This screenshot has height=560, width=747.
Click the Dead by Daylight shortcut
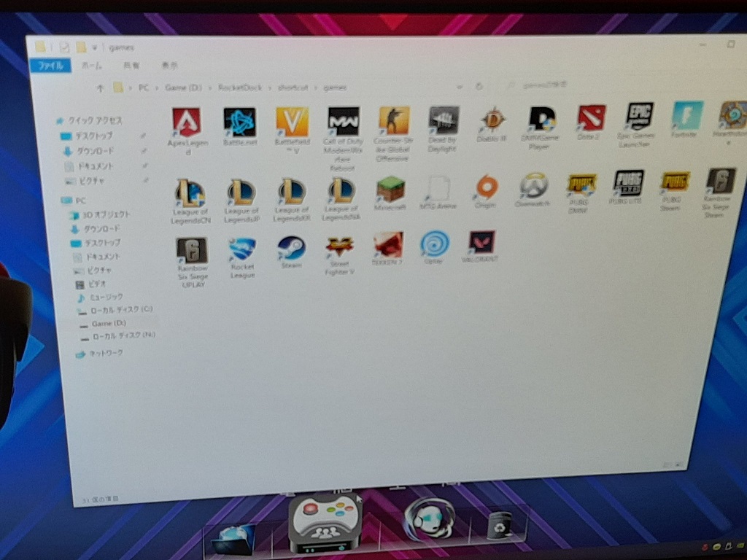443,128
